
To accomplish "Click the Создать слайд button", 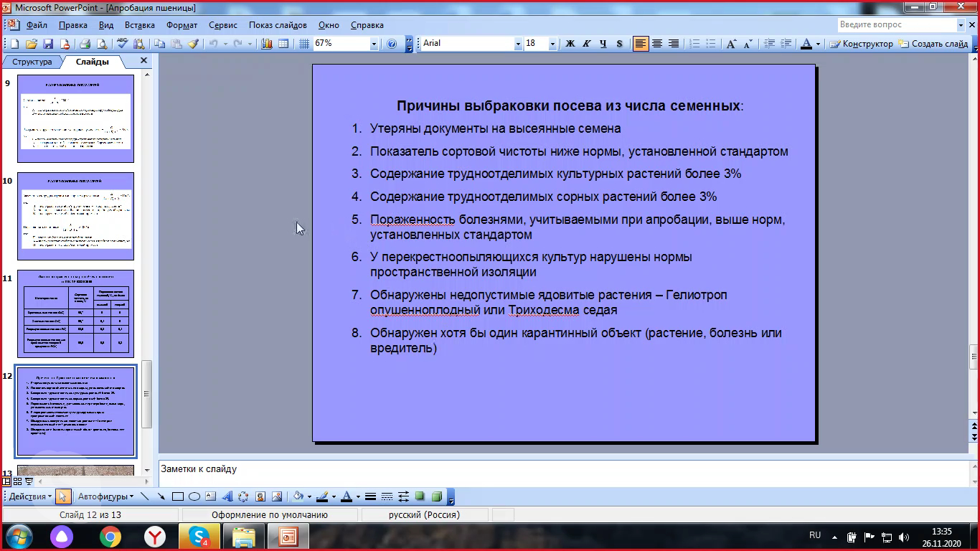I will pyautogui.click(x=934, y=44).
